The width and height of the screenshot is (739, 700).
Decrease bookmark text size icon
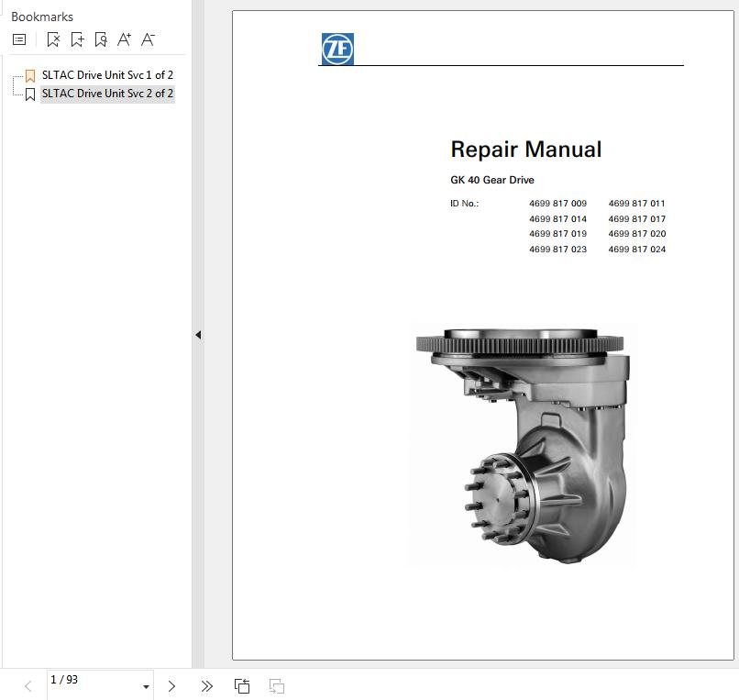click(x=148, y=39)
